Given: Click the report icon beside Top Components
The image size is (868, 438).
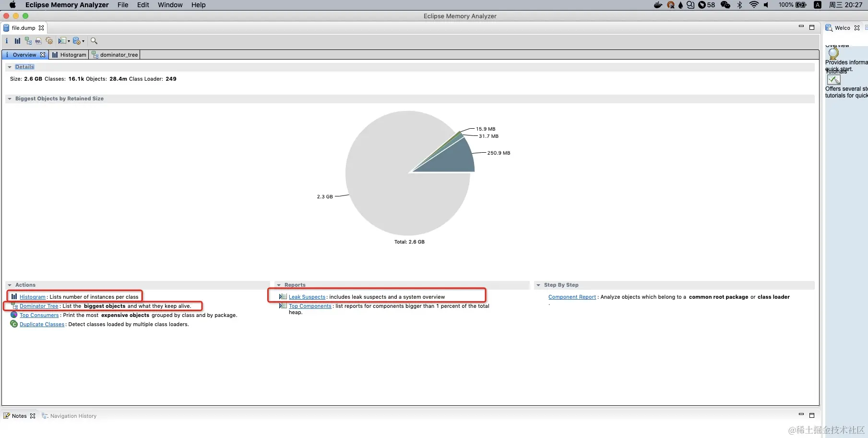Looking at the screenshot, I should click(x=283, y=305).
